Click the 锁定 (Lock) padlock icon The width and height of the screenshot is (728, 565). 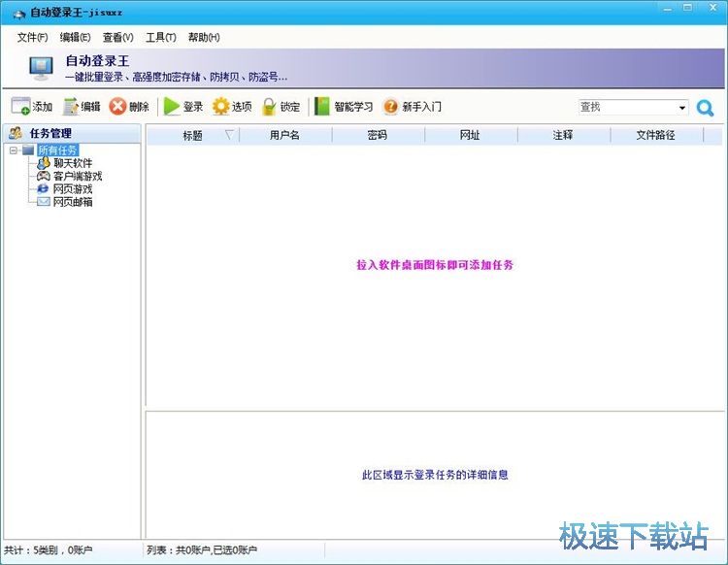click(269, 107)
